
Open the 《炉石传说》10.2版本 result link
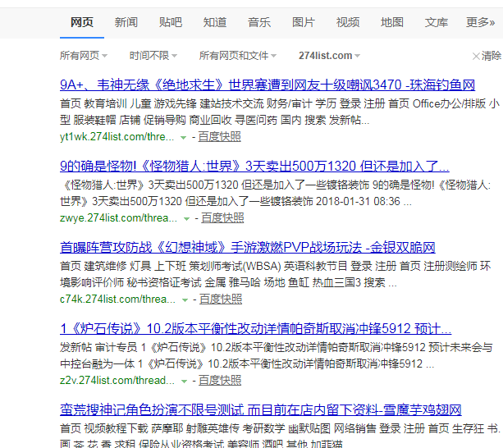(254, 328)
